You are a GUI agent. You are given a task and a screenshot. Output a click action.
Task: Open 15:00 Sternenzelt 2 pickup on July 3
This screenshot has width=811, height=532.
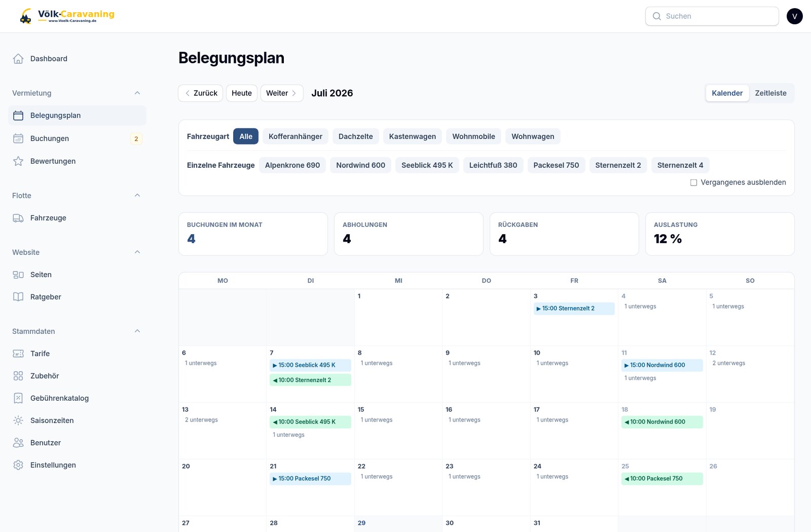point(574,309)
